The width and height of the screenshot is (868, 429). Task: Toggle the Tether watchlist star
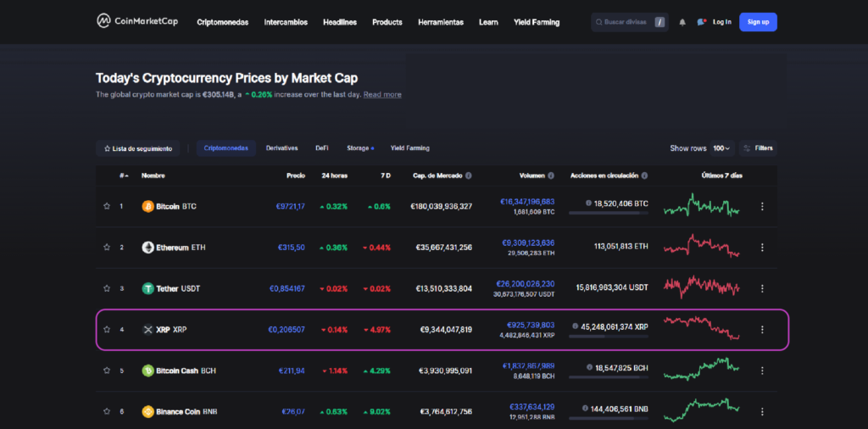coord(107,288)
